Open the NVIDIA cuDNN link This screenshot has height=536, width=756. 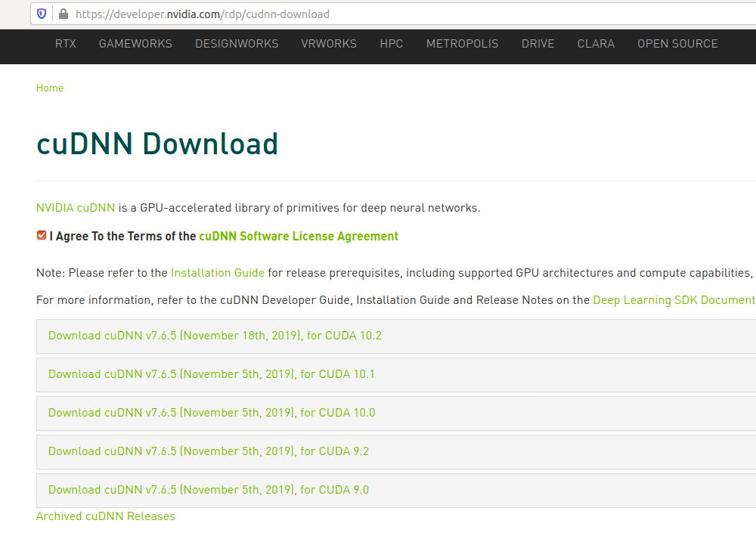[x=75, y=207]
